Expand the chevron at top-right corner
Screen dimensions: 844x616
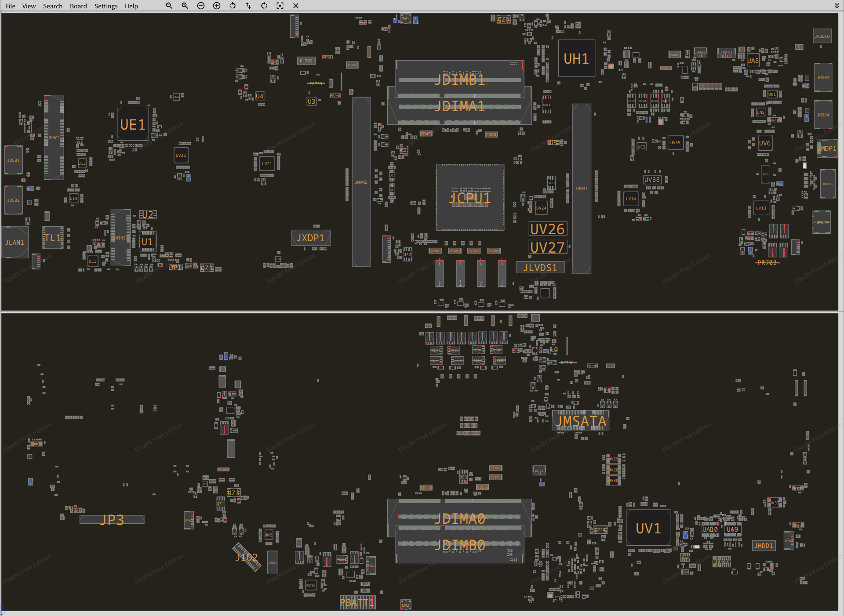click(837, 6)
